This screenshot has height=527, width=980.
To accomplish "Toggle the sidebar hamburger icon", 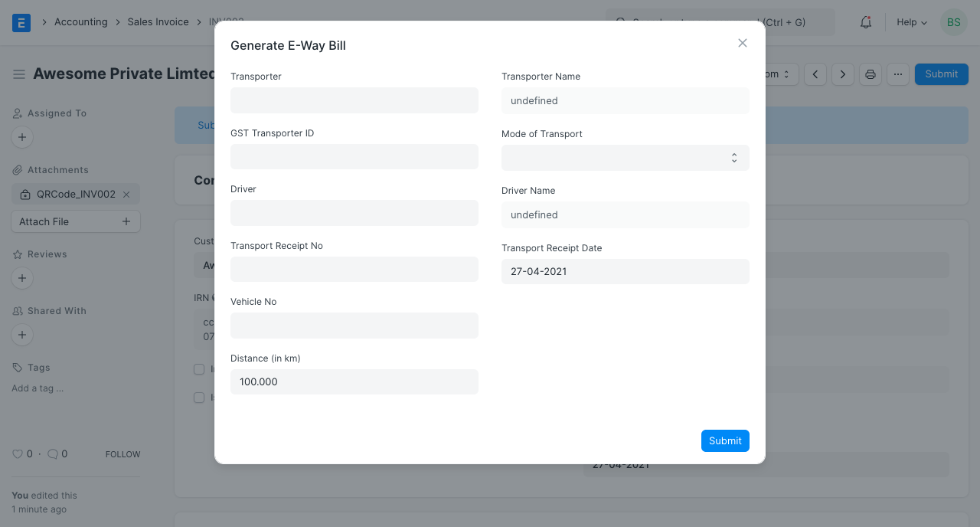I will point(19,74).
